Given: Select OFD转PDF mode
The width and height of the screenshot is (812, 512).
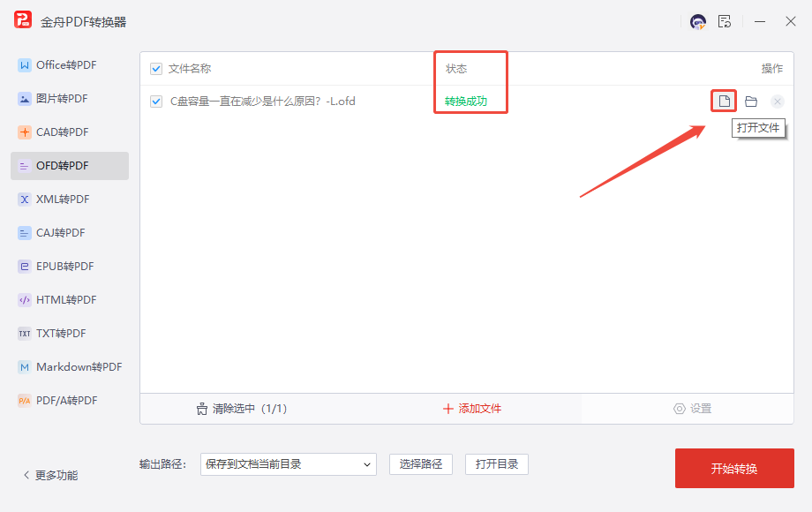Looking at the screenshot, I should click(x=70, y=166).
